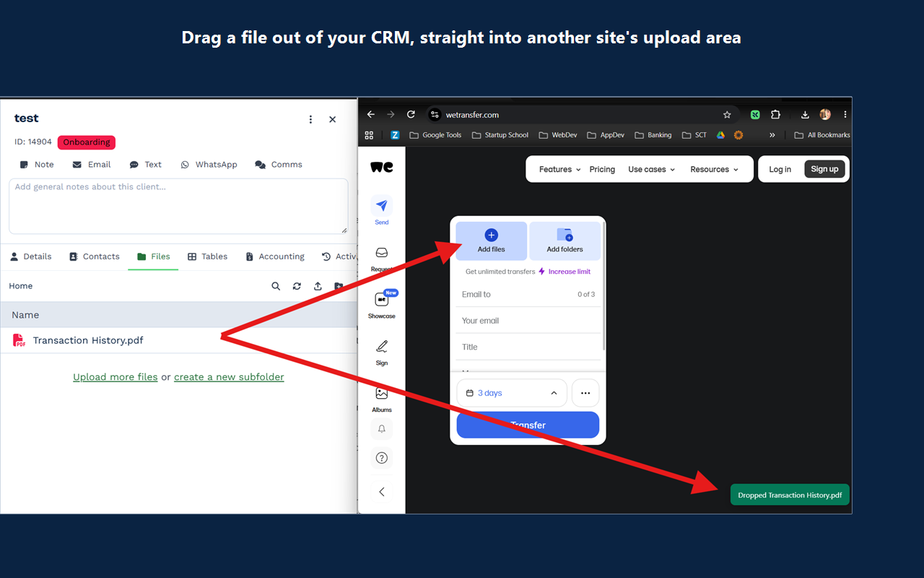Screen dimensions: 924x578
Task: Expand the Features dropdown menu
Action: pos(560,170)
